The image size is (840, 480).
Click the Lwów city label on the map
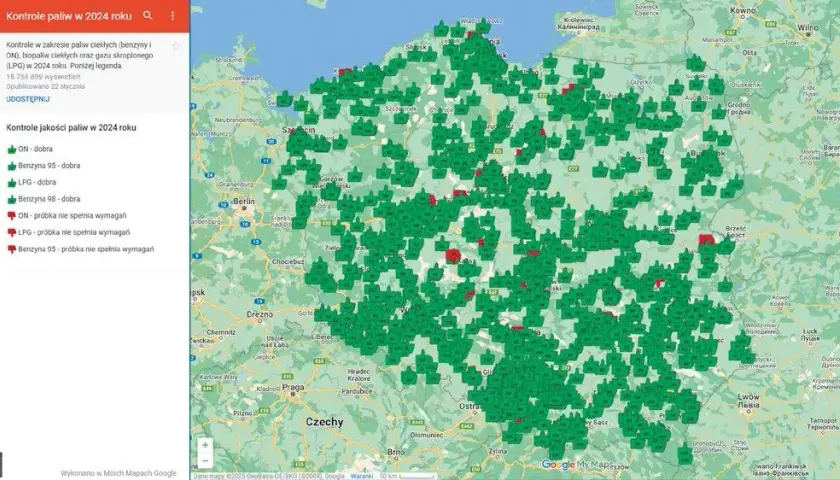(748, 400)
